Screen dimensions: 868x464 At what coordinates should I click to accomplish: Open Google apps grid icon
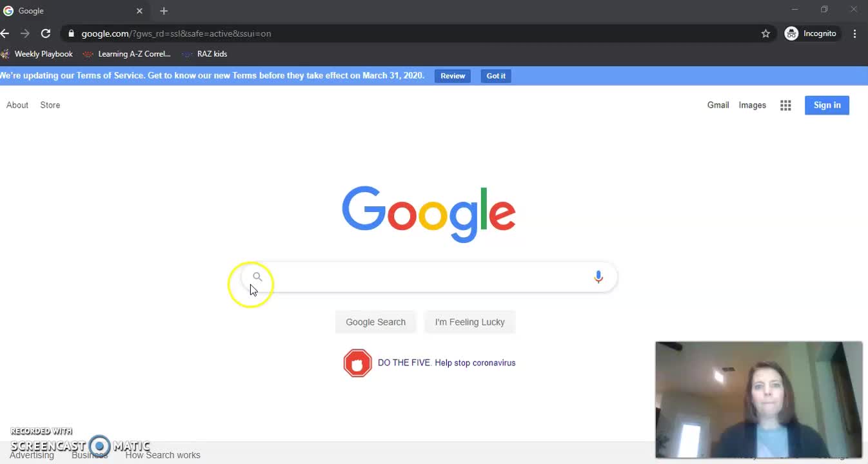click(x=785, y=105)
